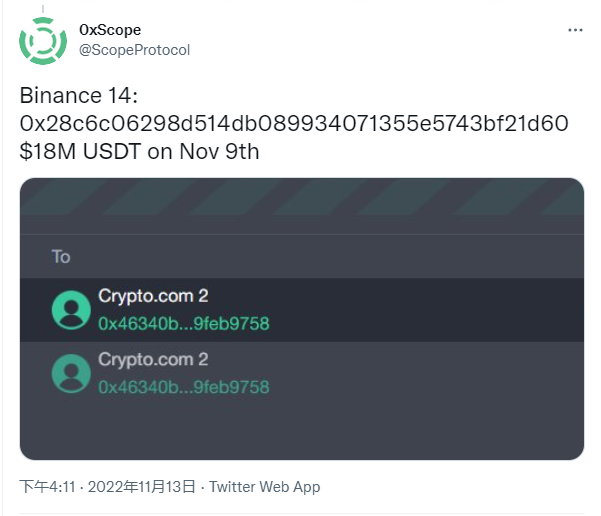Click the avatar icon in the lower dimmed row
The height and width of the screenshot is (516, 601).
coord(71,373)
